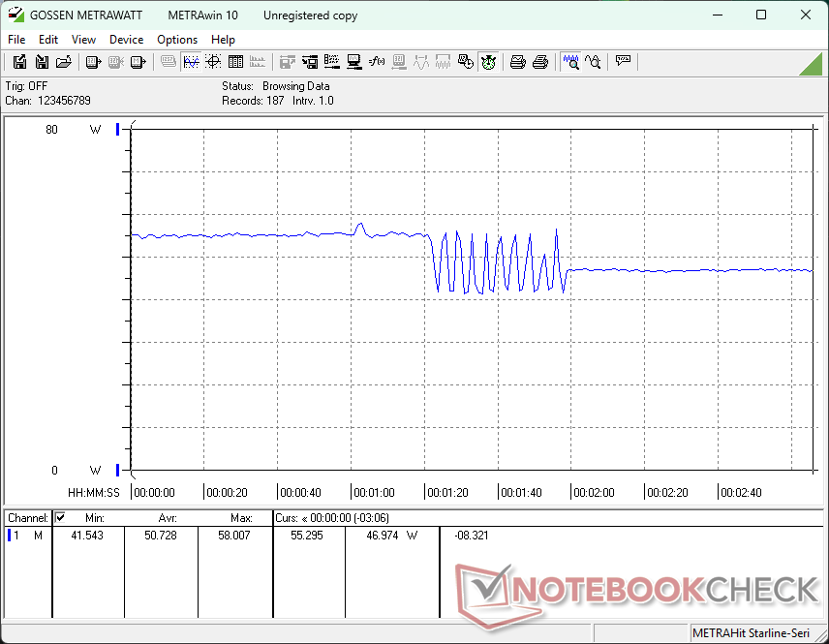This screenshot has height=644, width=829.
Task: Open the Device menu
Action: (x=126, y=40)
